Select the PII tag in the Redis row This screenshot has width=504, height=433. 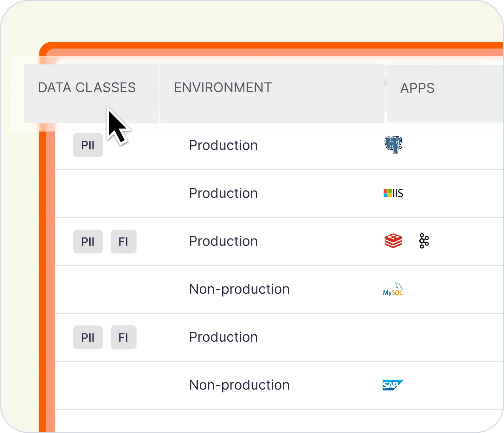pyautogui.click(x=88, y=242)
